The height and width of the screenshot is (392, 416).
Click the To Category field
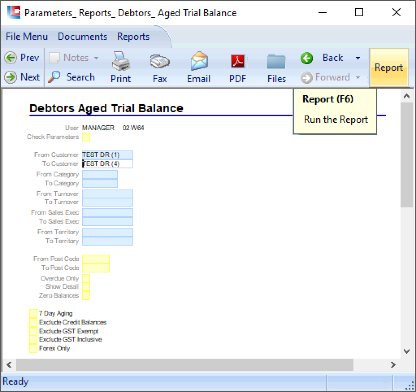coord(100,183)
